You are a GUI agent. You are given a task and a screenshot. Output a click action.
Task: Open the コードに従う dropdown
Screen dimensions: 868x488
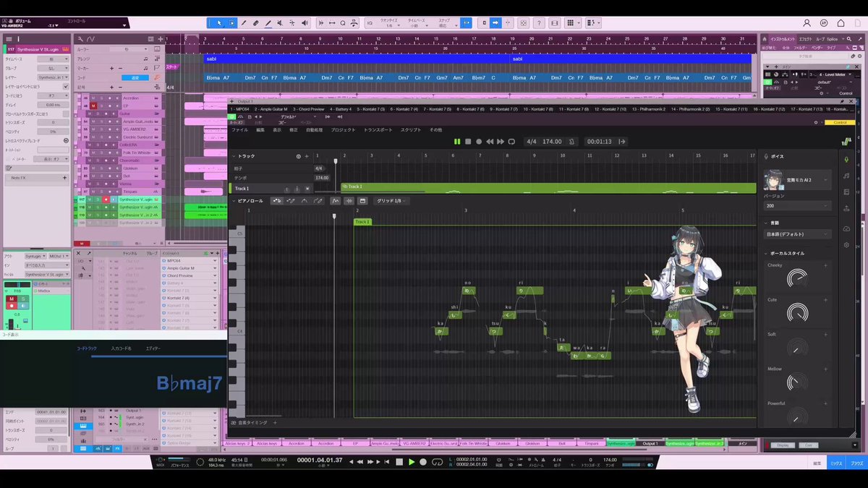(53, 96)
